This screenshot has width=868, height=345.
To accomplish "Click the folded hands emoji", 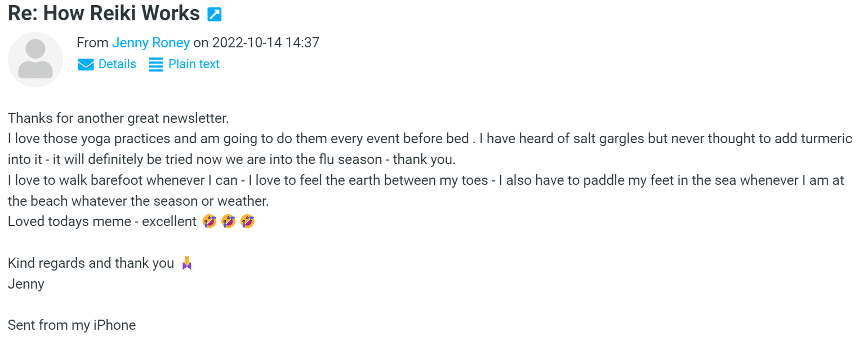I will pyautogui.click(x=187, y=263).
